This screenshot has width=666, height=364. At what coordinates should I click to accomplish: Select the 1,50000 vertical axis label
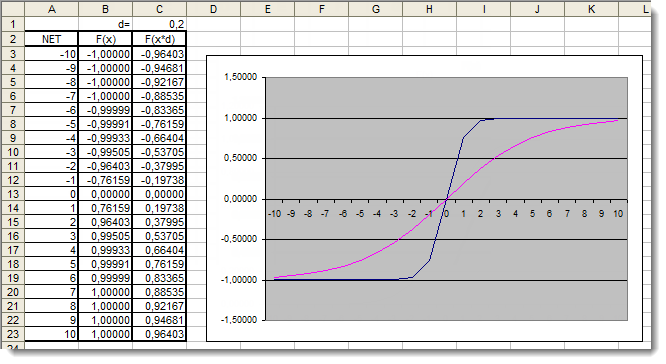coord(240,77)
